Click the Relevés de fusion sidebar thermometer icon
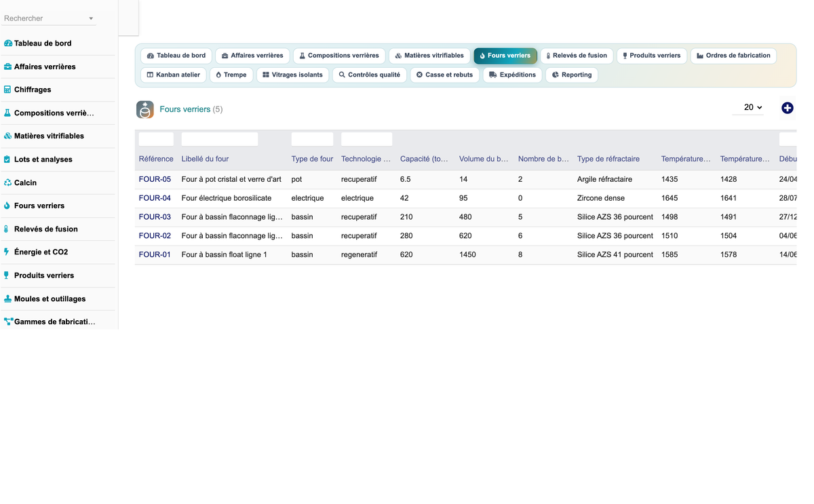 [x=7, y=229]
